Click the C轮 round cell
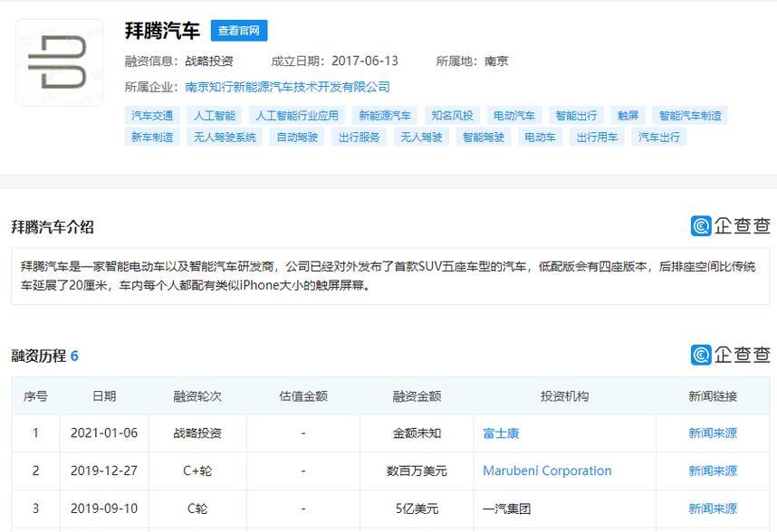Screen dimensions: 777x532 (x=197, y=508)
